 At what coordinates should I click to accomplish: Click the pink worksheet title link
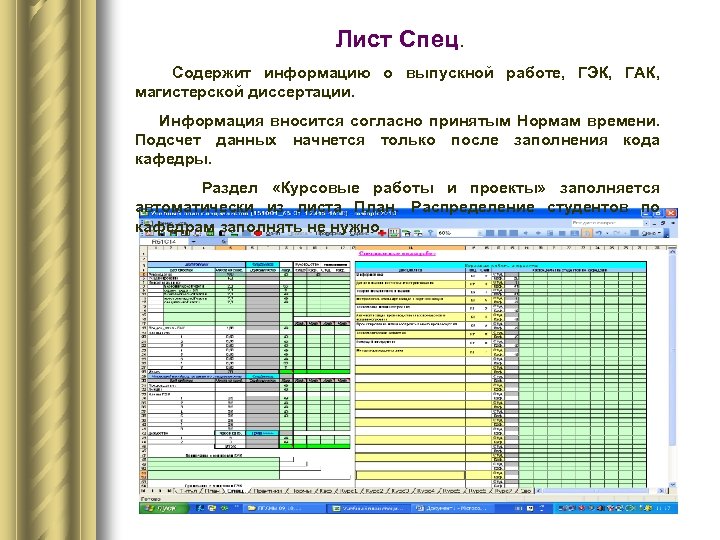tap(397, 253)
